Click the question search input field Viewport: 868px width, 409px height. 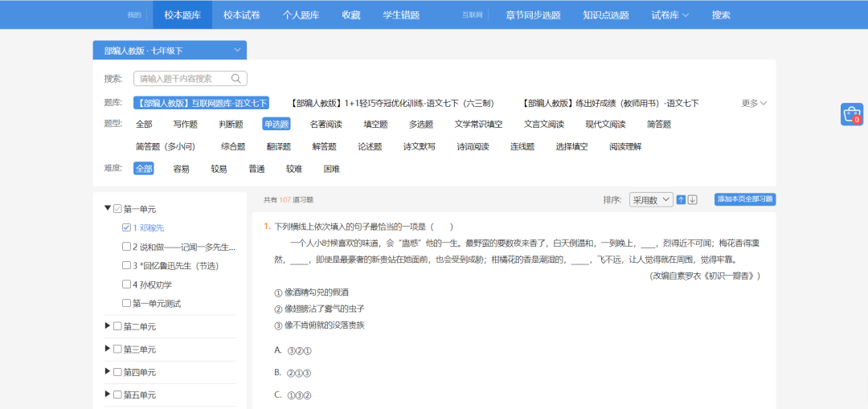click(184, 79)
